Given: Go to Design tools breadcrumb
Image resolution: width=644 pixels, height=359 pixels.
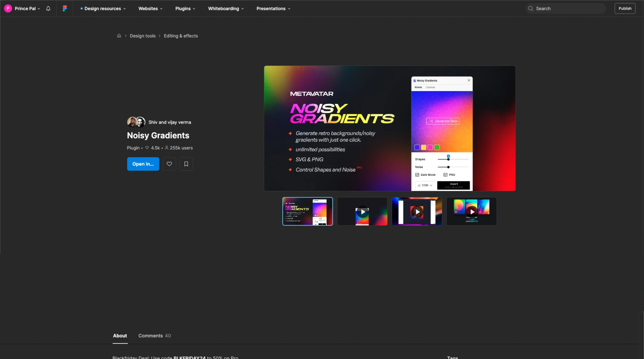Looking at the screenshot, I should pyautogui.click(x=143, y=36).
